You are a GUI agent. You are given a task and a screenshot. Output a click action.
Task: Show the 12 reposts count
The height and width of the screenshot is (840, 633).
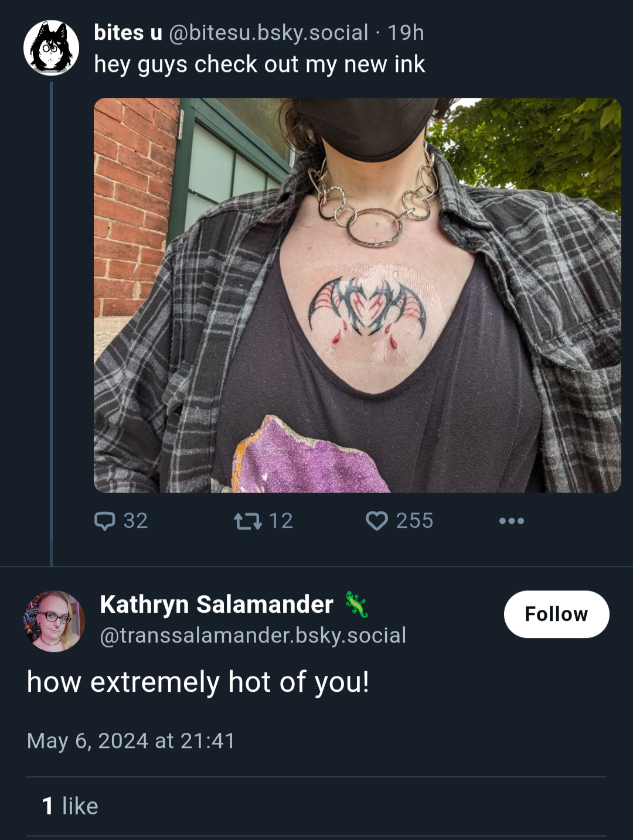tap(281, 521)
